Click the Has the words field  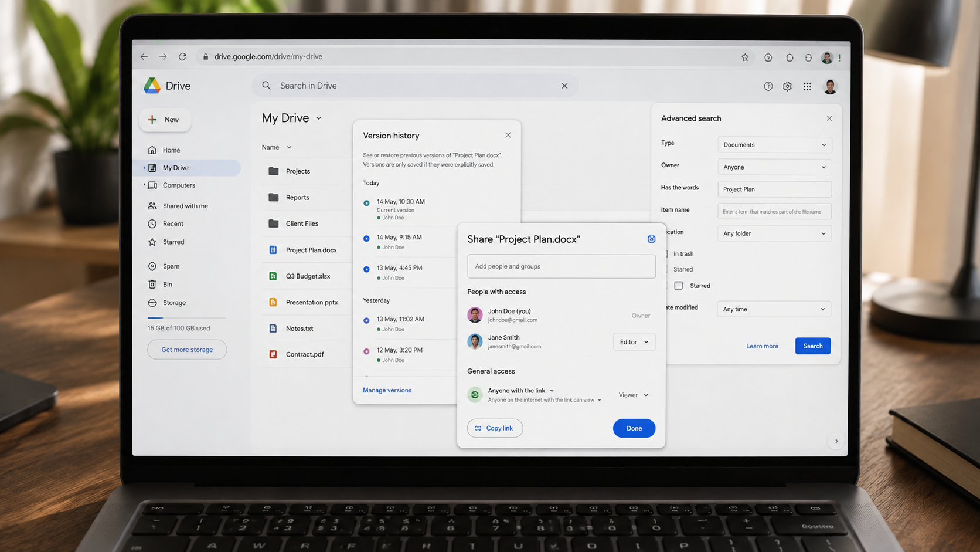(774, 189)
